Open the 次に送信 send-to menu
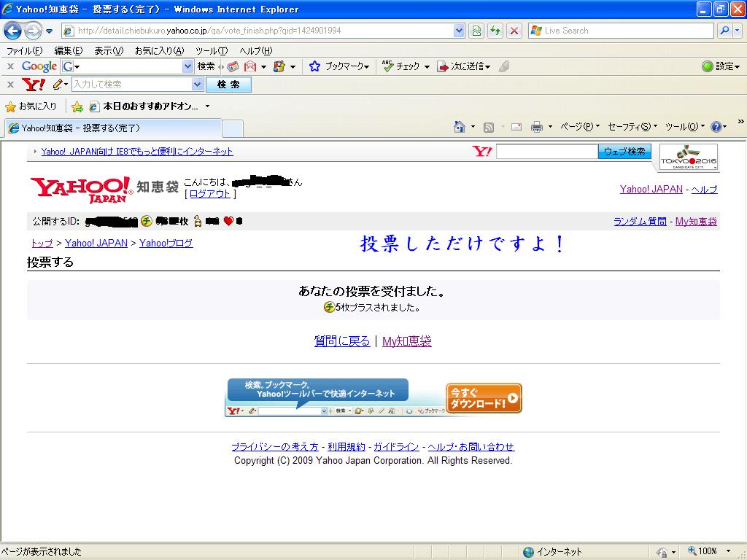 [463, 66]
